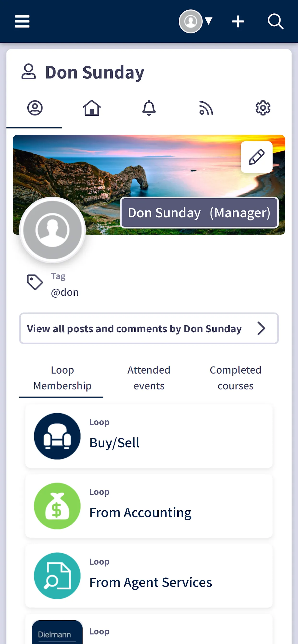The image size is (298, 644).
Task: View all posts and comments by Don Sunday
Action: (134, 328)
